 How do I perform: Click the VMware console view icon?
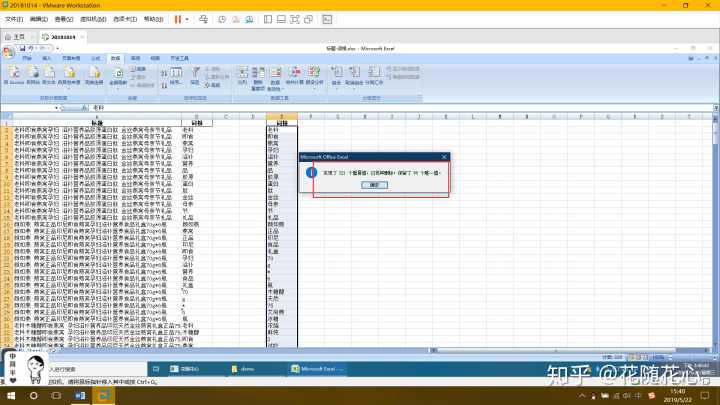tap(327, 19)
